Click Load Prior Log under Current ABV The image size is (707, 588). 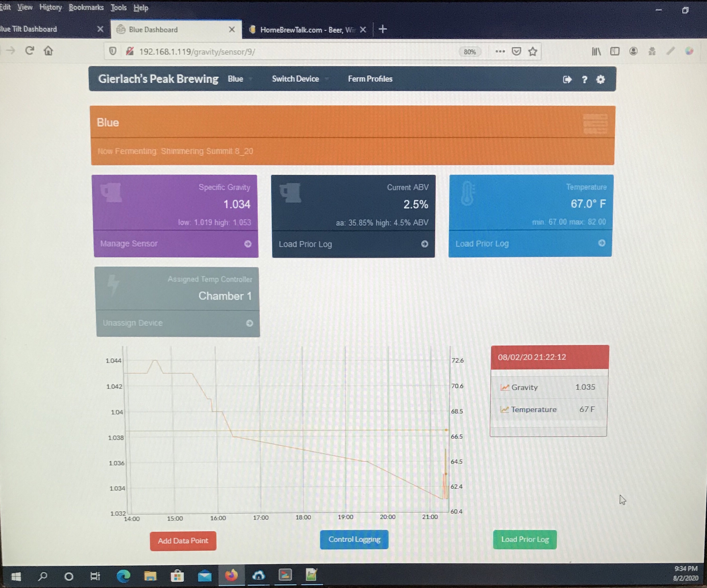coord(305,244)
